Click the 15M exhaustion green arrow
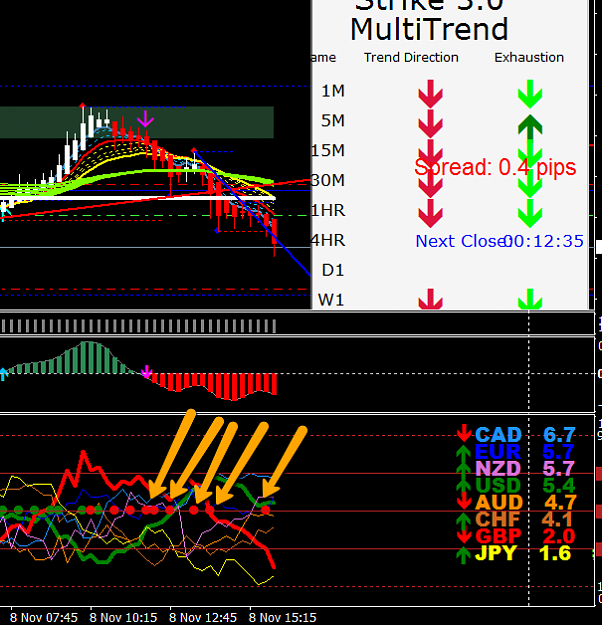This screenshot has width=602, height=625. [x=530, y=153]
